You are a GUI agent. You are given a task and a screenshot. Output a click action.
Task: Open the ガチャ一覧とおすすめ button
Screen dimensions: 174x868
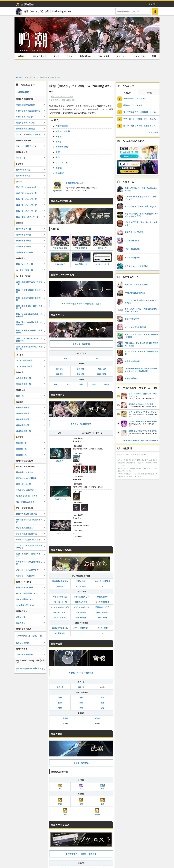coord(81,424)
